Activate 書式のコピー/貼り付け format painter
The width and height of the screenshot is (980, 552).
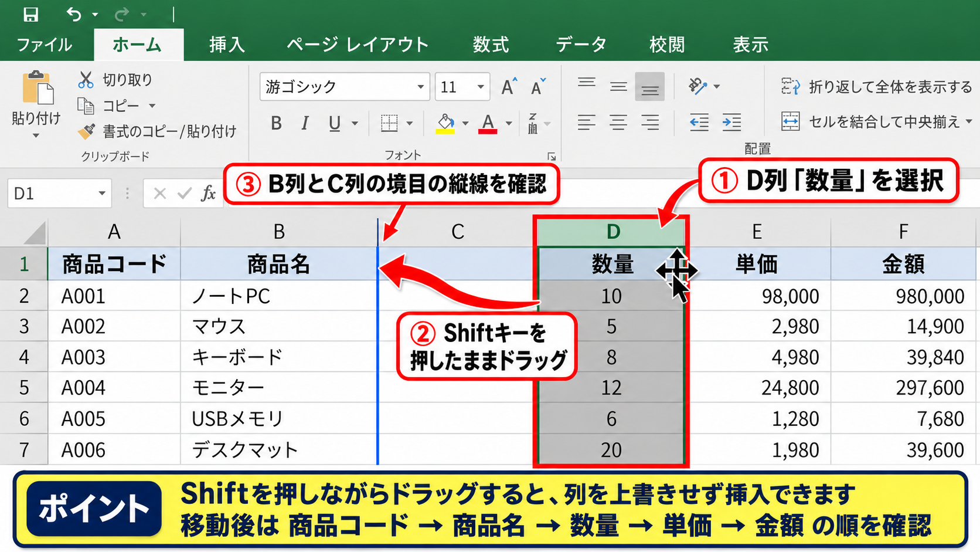click(x=86, y=131)
